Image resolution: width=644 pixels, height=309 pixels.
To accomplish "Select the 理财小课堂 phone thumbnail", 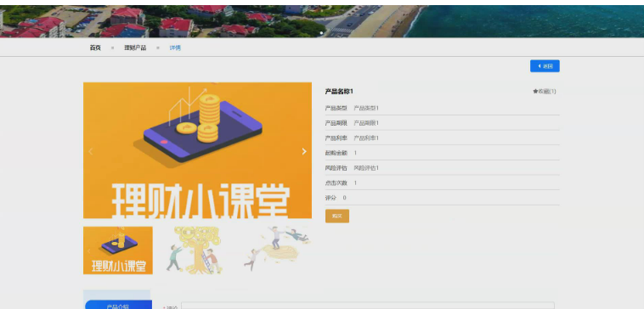I will click(x=118, y=250).
